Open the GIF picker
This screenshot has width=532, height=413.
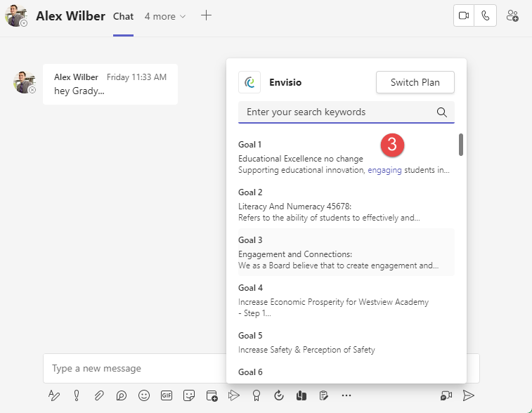(167, 395)
